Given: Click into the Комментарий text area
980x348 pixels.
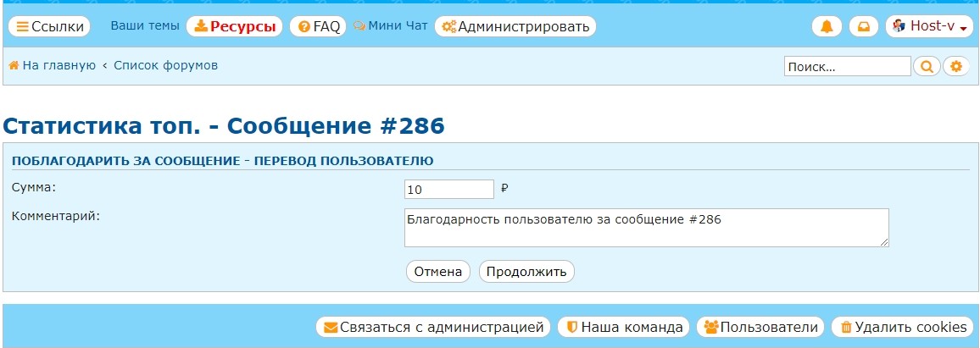Looking at the screenshot, I should coord(646,227).
